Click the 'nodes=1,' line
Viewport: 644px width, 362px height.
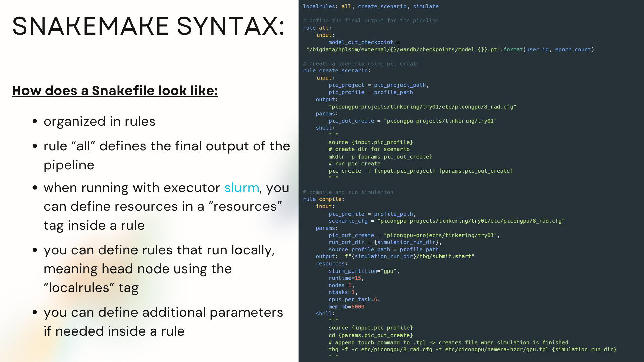tap(341, 285)
